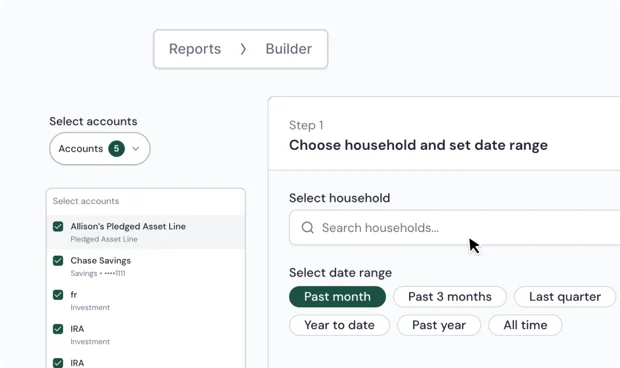Screen dimensions: 620x368
Task: Select the All time date range
Action: (x=525, y=325)
